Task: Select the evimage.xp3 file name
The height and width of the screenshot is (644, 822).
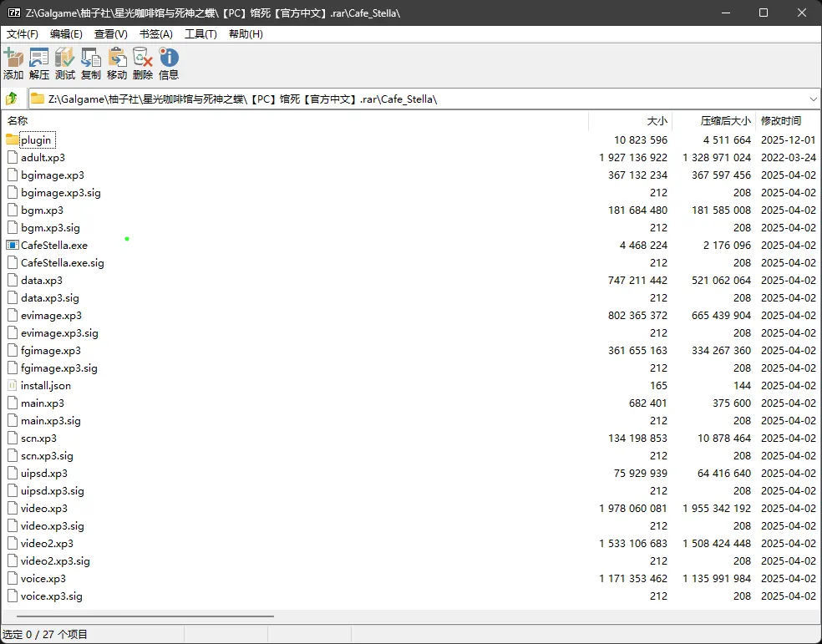Action: tap(52, 316)
